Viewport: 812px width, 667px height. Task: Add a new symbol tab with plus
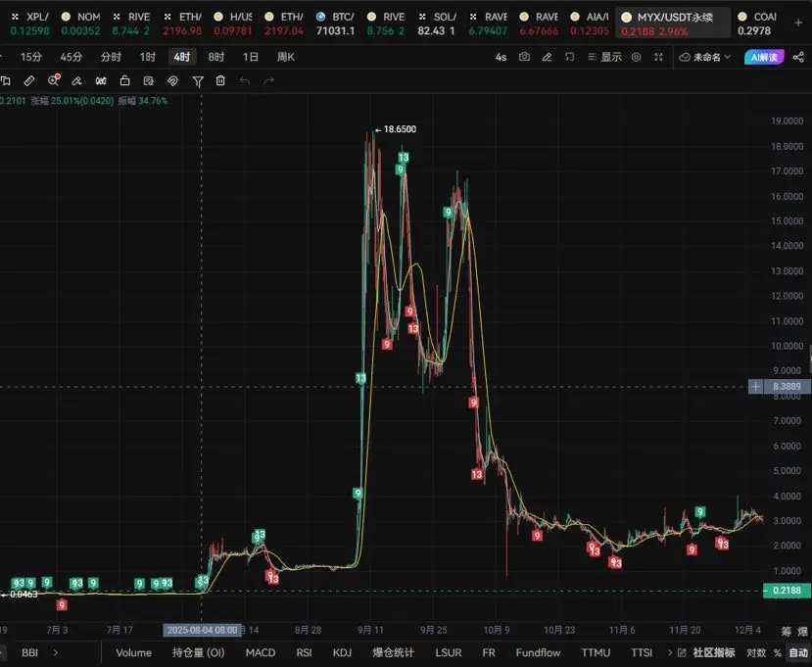798,24
